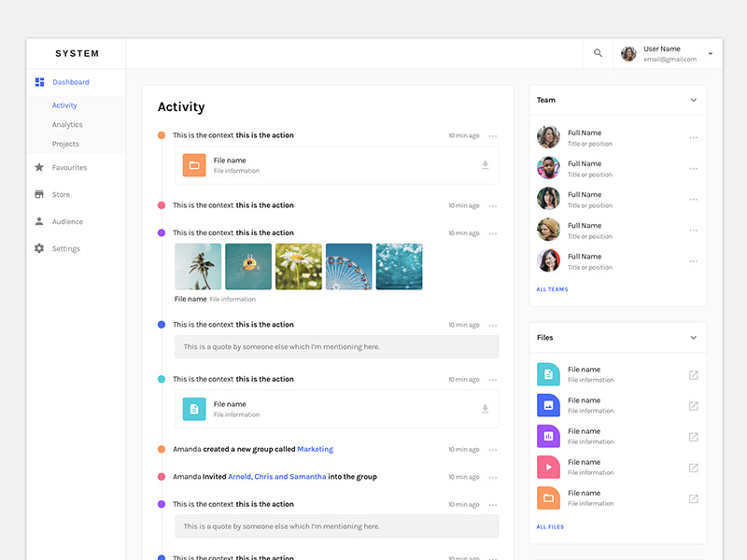This screenshot has width=747, height=560.
Task: Open teal document file in new window
Action: (694, 375)
